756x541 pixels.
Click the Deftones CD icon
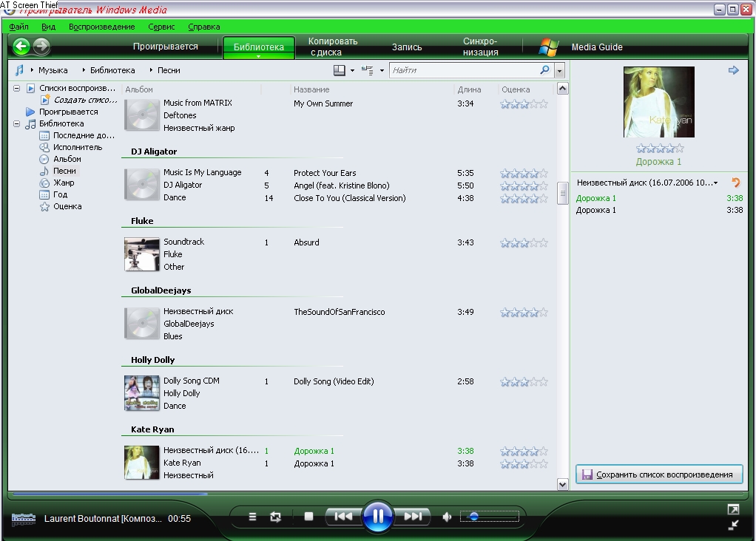[x=142, y=115]
